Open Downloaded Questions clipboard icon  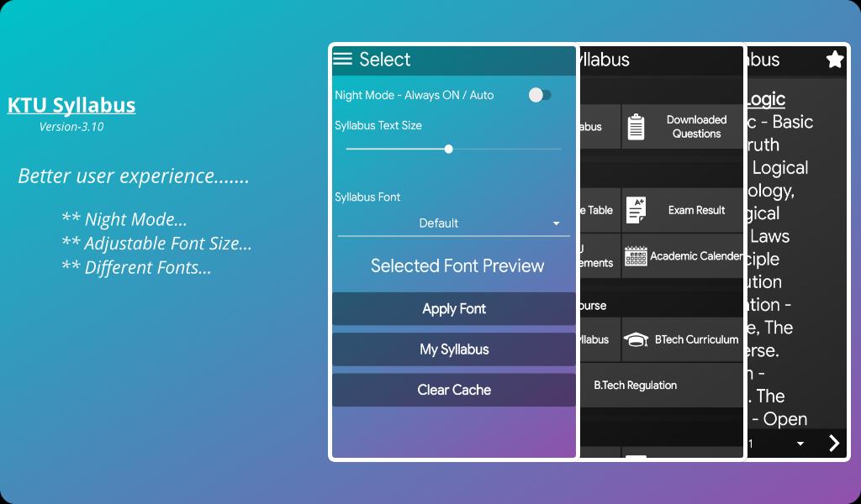[x=636, y=127]
